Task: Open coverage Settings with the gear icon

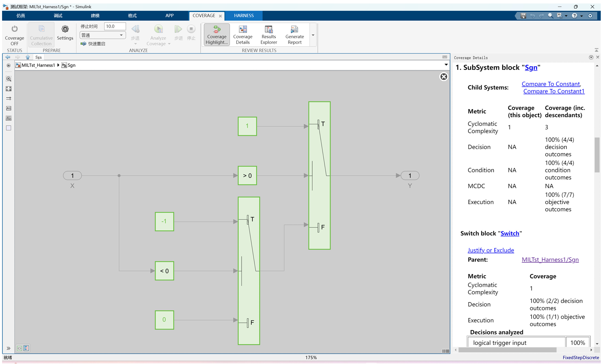Action: coord(65,33)
